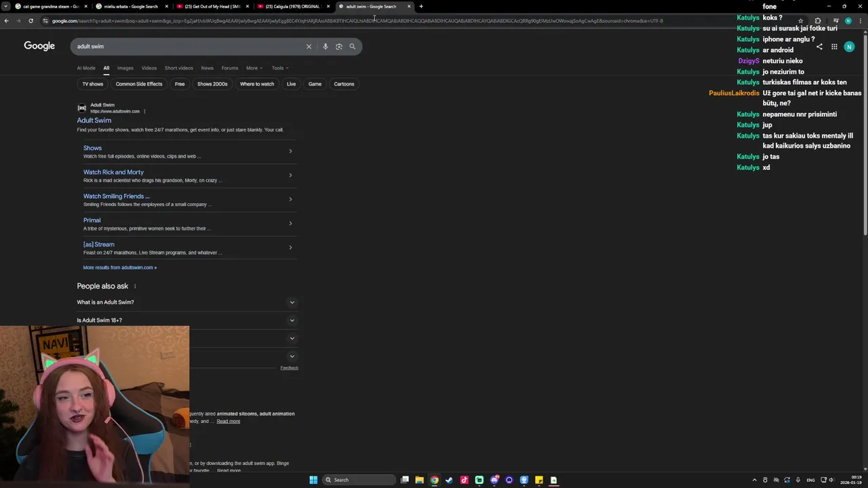The image size is (868, 488).
Task: Open the Adult Swim main result link
Action: (94, 121)
